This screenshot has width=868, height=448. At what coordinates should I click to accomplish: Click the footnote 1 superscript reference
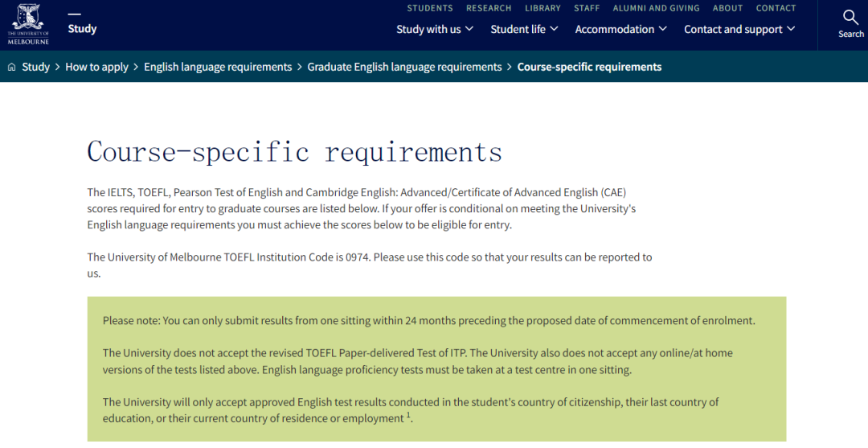click(x=408, y=416)
